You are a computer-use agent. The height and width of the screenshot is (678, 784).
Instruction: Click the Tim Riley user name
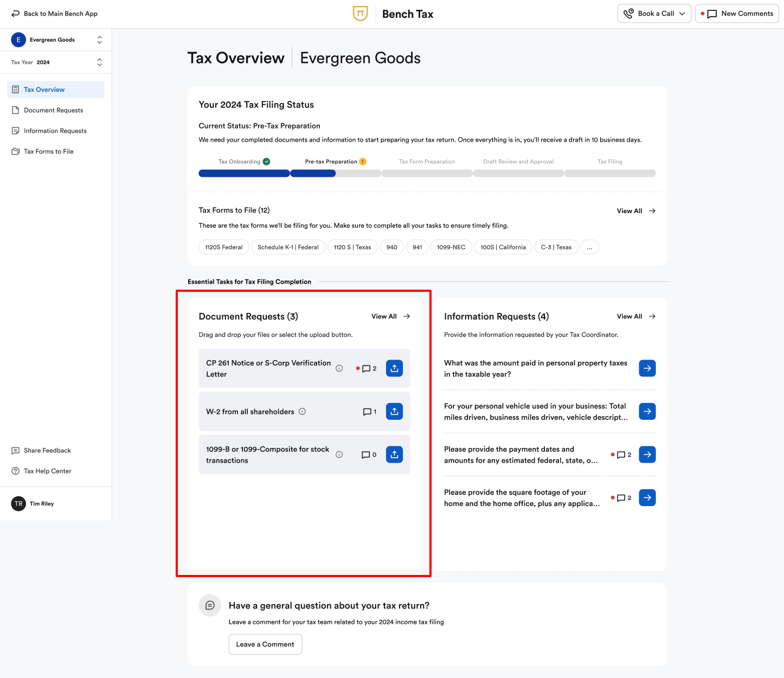(42, 503)
